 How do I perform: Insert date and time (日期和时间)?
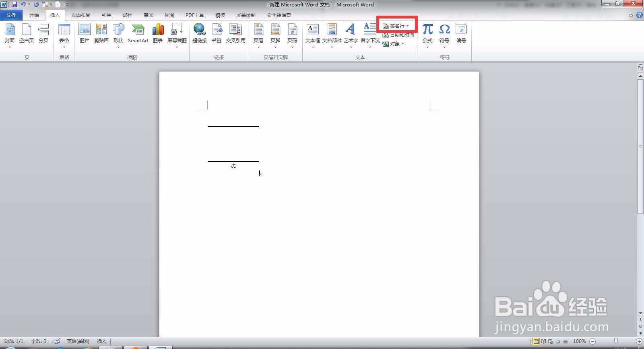pos(398,35)
